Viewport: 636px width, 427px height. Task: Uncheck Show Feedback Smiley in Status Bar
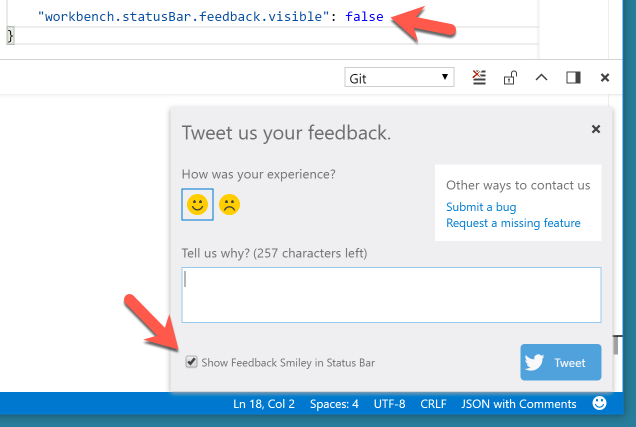pos(191,361)
